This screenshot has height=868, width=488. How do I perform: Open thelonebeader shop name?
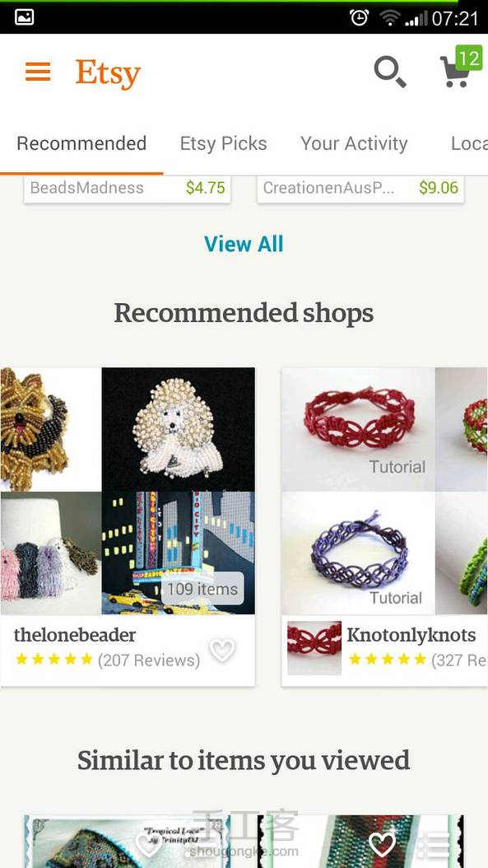point(75,634)
